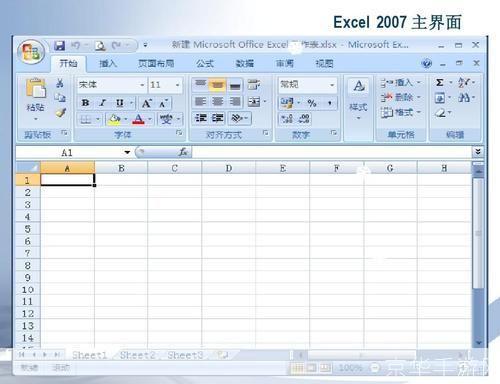Click the Find and Select binoculars icon
The width and height of the screenshot is (500, 384).
(x=464, y=98)
